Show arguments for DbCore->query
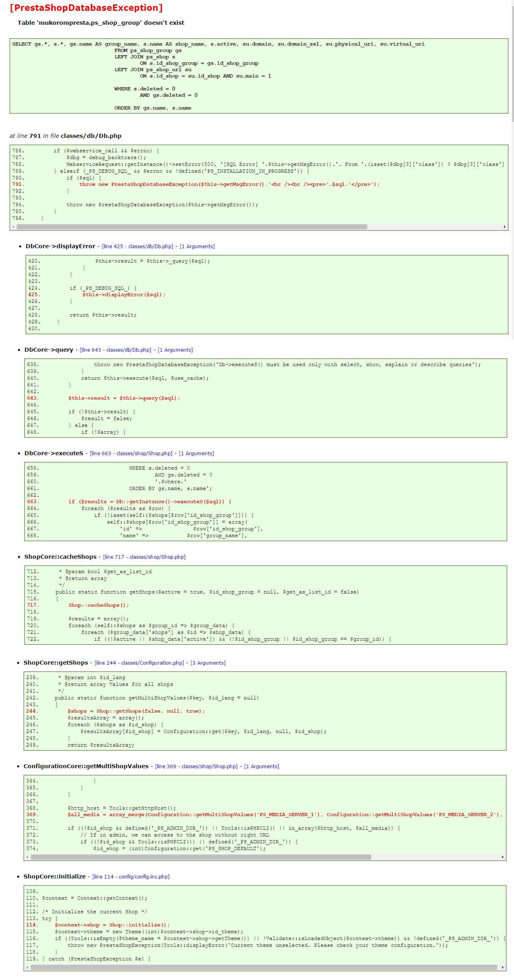 [175, 350]
